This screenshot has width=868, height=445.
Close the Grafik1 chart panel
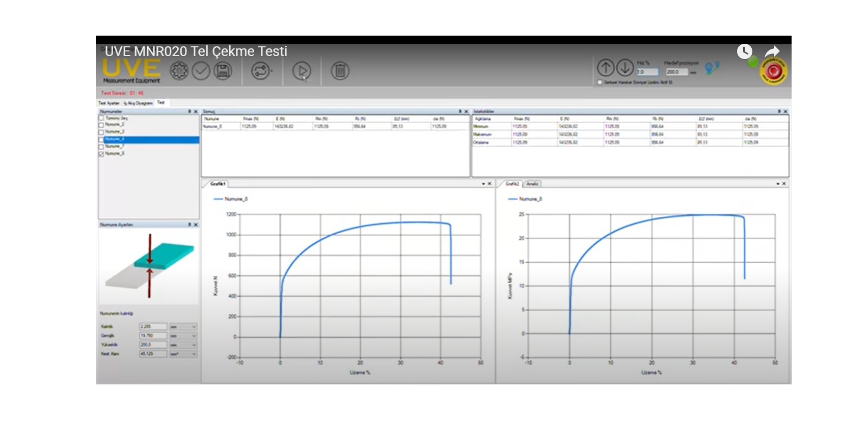490,183
